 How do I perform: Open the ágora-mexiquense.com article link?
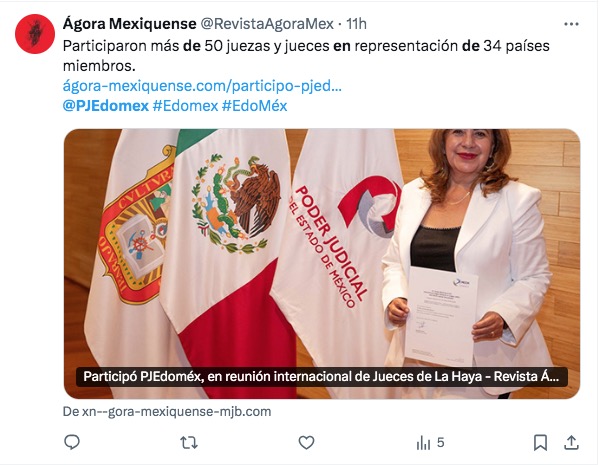point(202,86)
